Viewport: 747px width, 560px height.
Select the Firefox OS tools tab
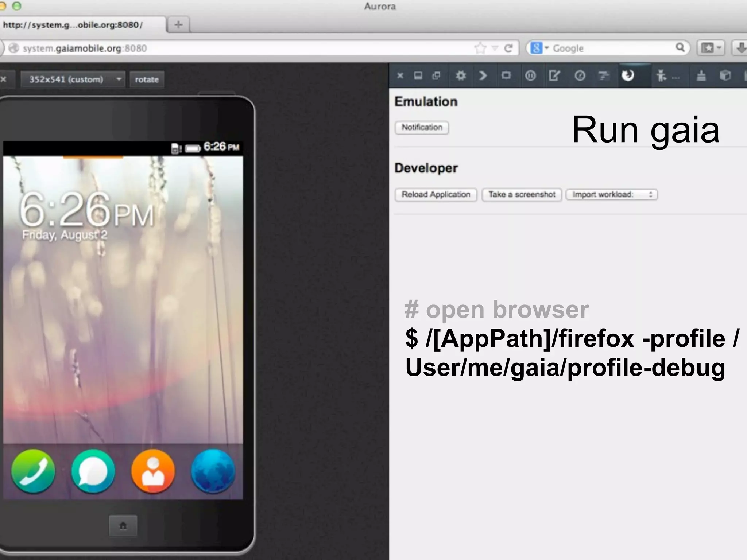[628, 75]
